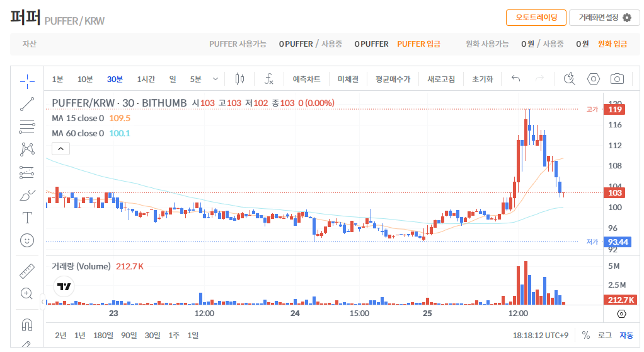644x352 pixels.
Task: Click the TradingView logo
Action: (x=64, y=286)
